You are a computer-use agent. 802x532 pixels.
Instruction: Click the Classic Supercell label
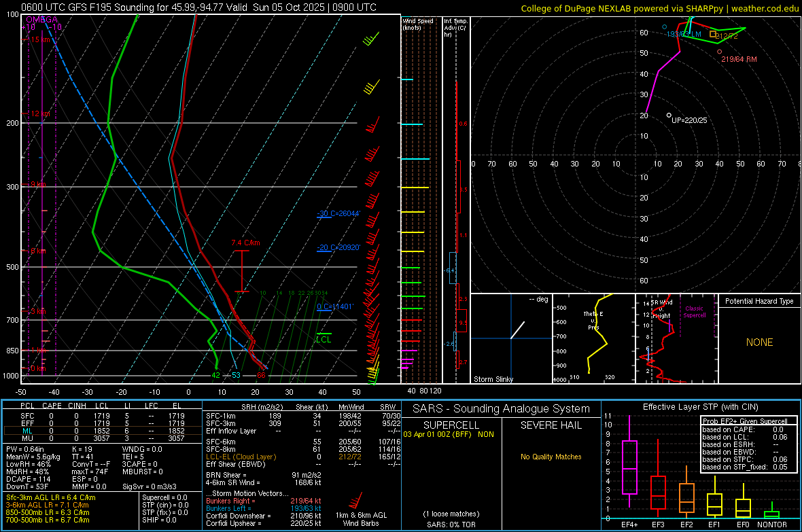click(695, 312)
